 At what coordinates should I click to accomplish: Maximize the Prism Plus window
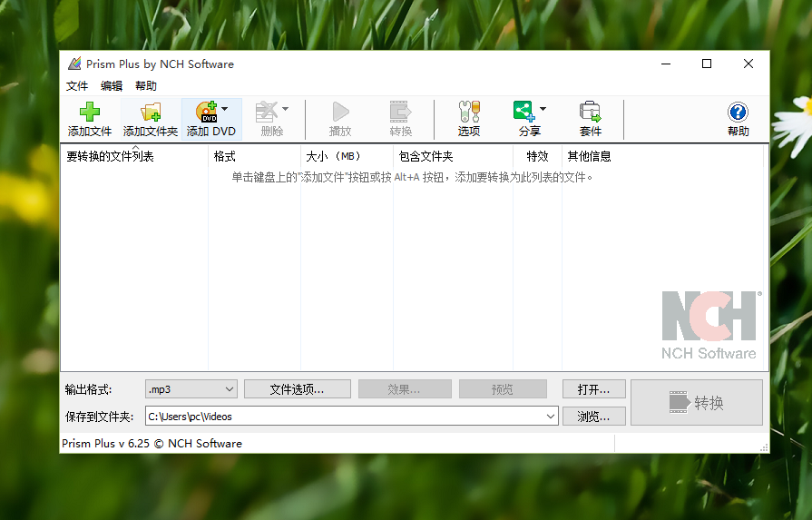pos(707,64)
